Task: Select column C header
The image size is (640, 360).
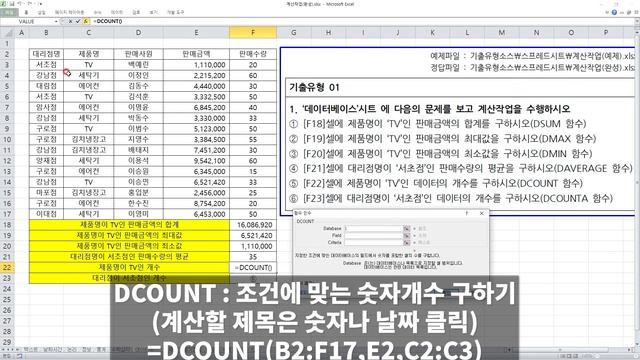Action: 89,33
